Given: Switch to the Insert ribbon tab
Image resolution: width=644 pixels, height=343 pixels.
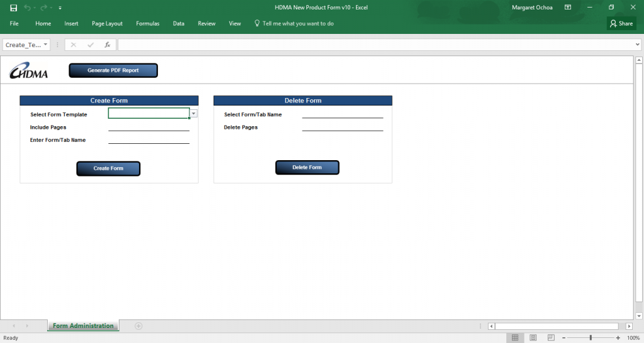Looking at the screenshot, I should click(x=71, y=23).
